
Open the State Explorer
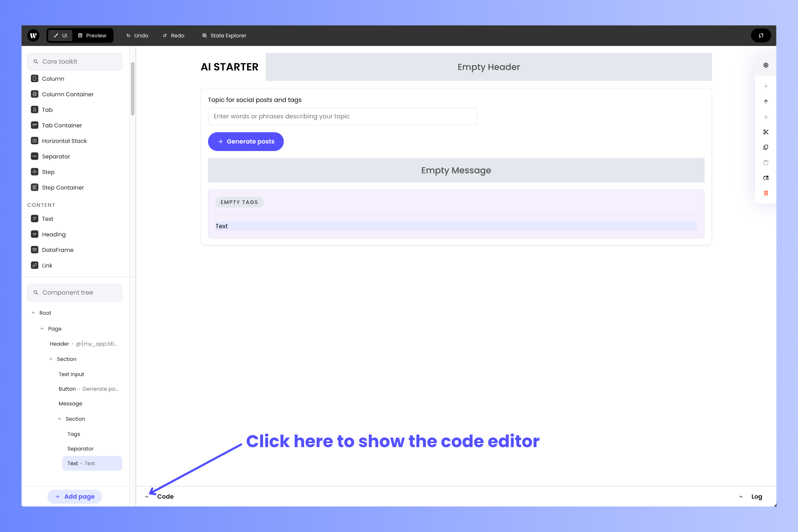(224, 35)
